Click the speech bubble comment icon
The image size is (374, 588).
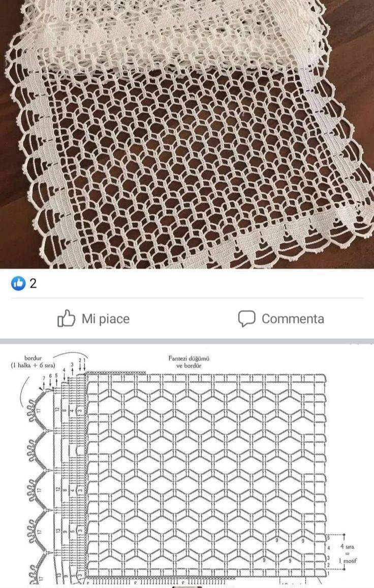(246, 319)
